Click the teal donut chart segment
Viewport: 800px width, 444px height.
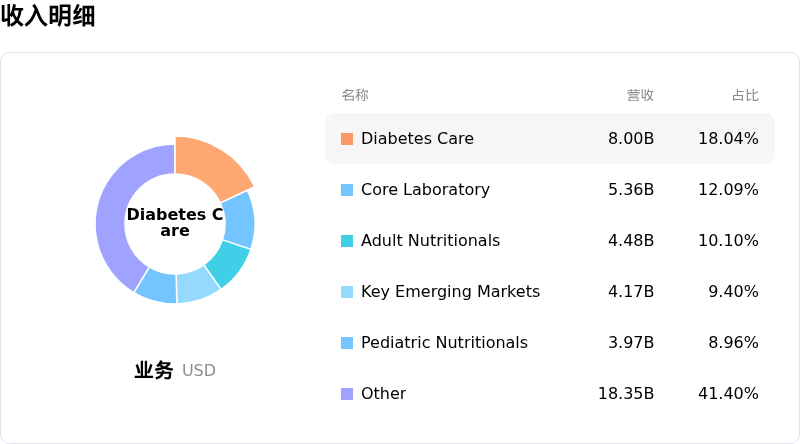(x=231, y=264)
